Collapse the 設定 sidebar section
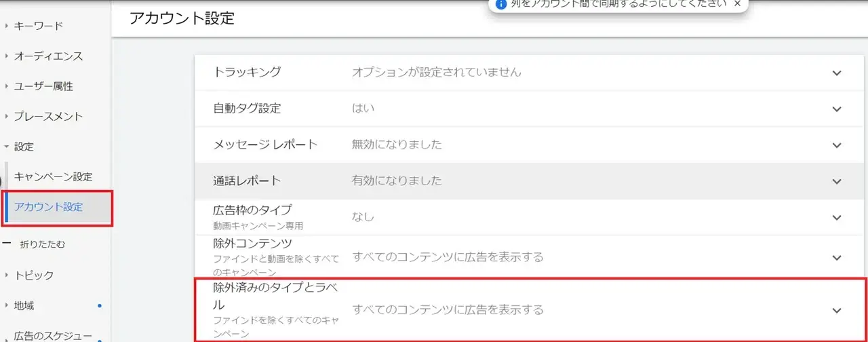The width and height of the screenshot is (868, 342). tap(24, 147)
